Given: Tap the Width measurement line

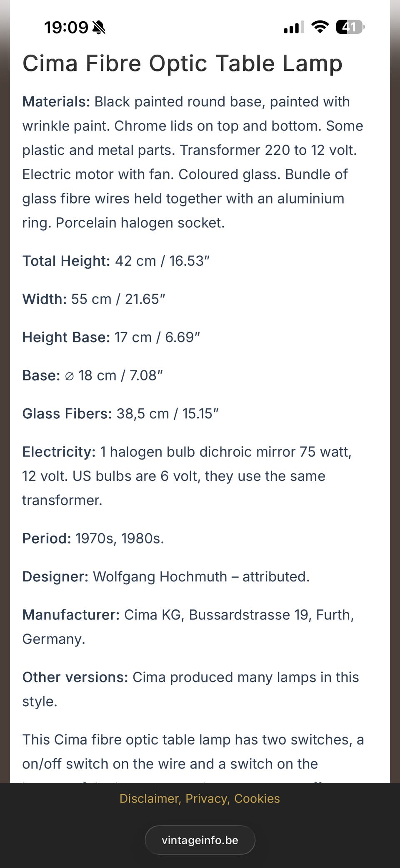Looking at the screenshot, I should point(94,299).
